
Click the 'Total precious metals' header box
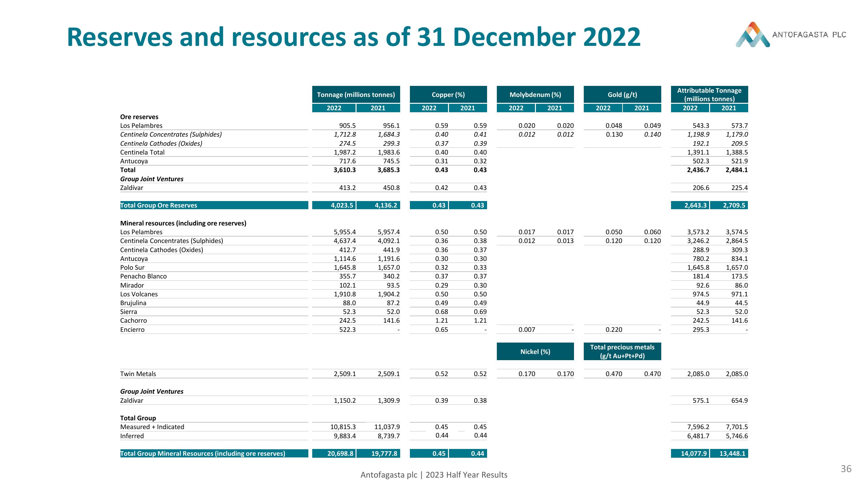point(622,352)
